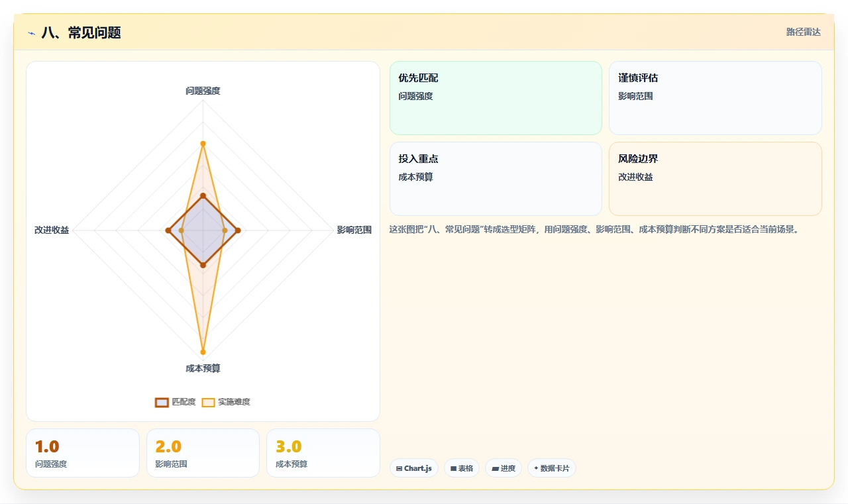Viewport: 848px width, 504px height.
Task: Click the 匹配度 legend color box
Action: [162, 402]
